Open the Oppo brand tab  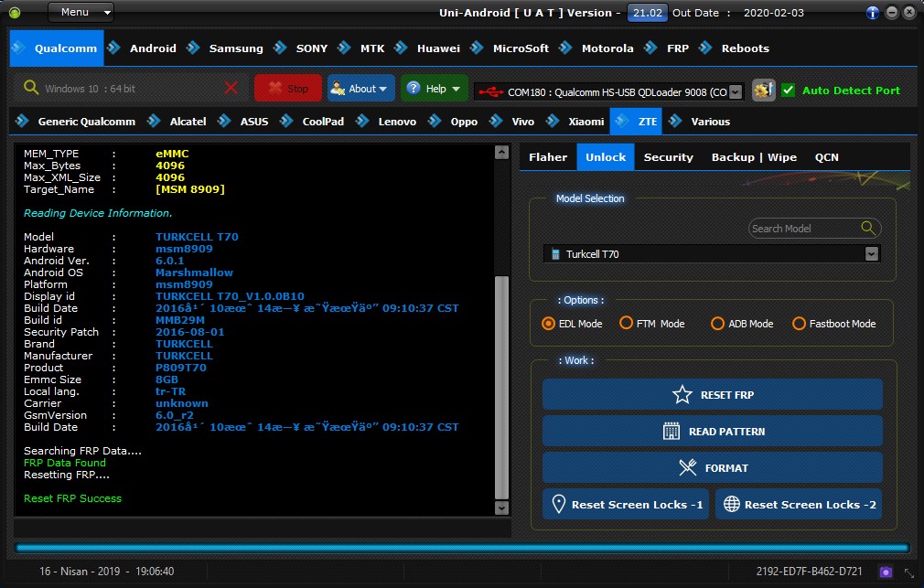pos(464,122)
